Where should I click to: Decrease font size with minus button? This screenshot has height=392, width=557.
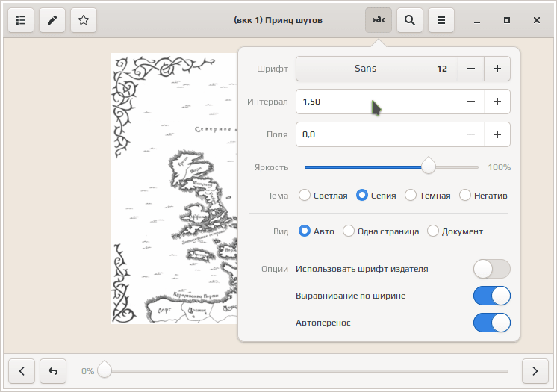click(470, 69)
